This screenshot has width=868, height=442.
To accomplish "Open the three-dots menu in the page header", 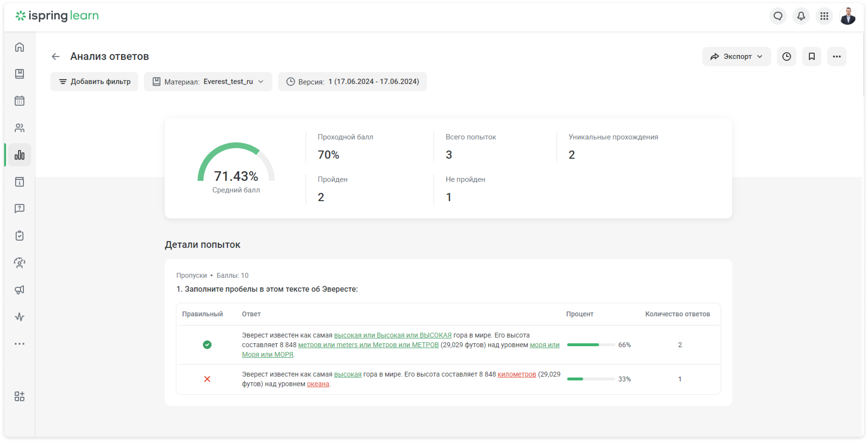I will tap(837, 57).
